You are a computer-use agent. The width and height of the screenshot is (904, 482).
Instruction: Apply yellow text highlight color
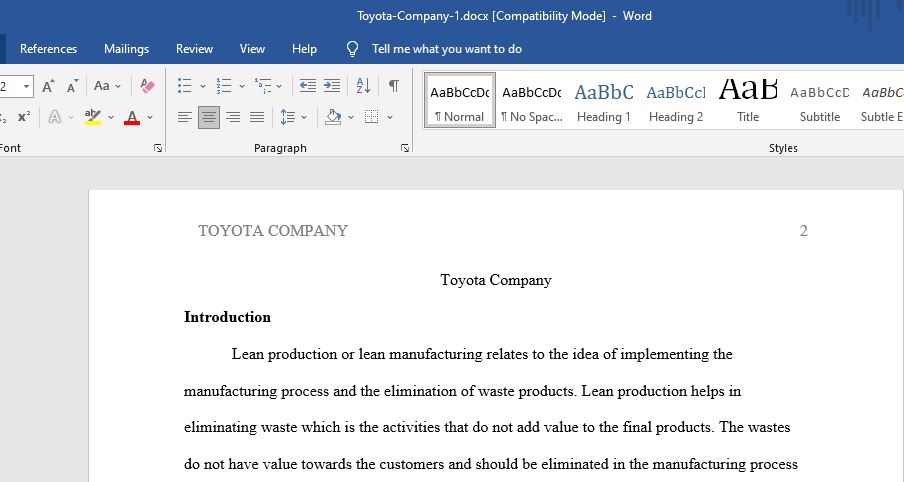92,117
